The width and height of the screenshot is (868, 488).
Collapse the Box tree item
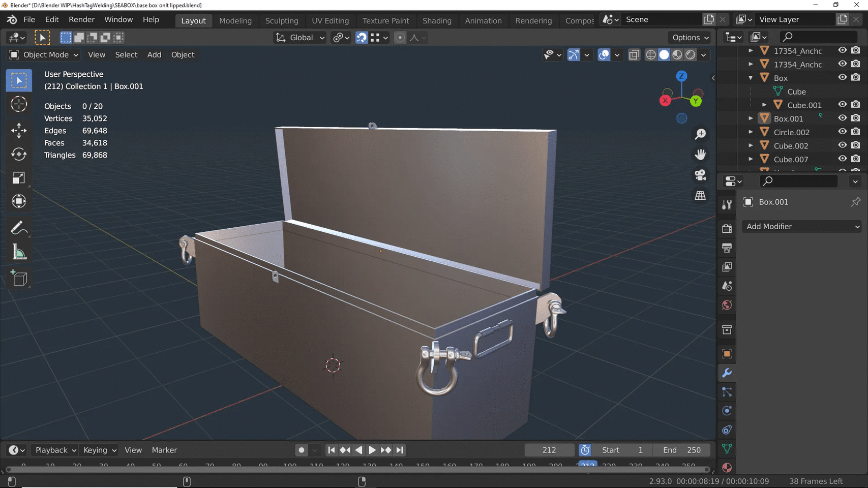tap(751, 78)
